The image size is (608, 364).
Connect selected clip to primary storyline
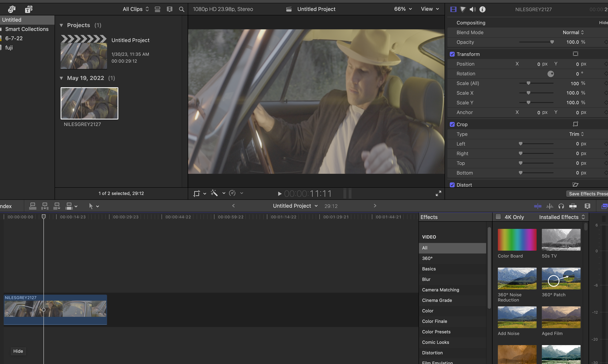pos(33,206)
